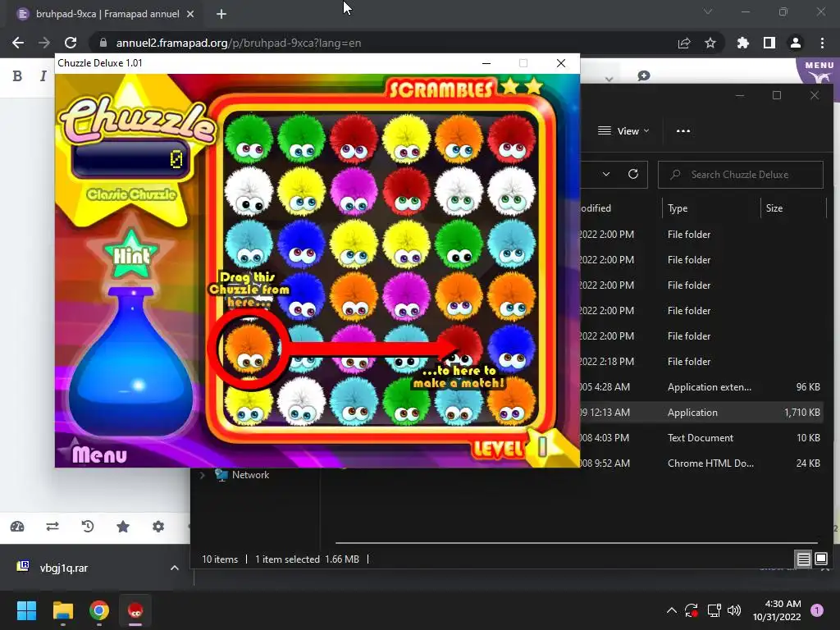The width and height of the screenshot is (840, 630).
Task: Open the network tray icon
Action: 714,610
